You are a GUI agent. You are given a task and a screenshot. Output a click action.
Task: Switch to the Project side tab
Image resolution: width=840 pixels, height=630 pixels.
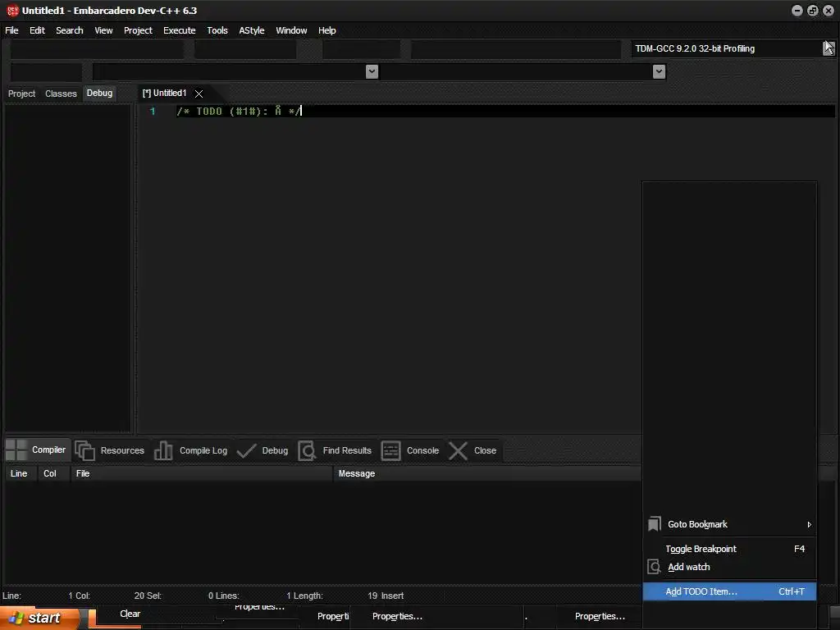coord(21,94)
